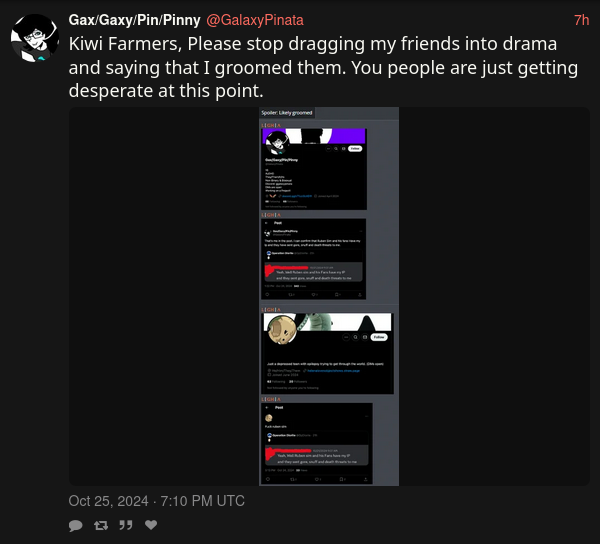Click the Gax/Gaxy/Pin/Pinny display name
The image size is (600, 544).
(x=134, y=20)
